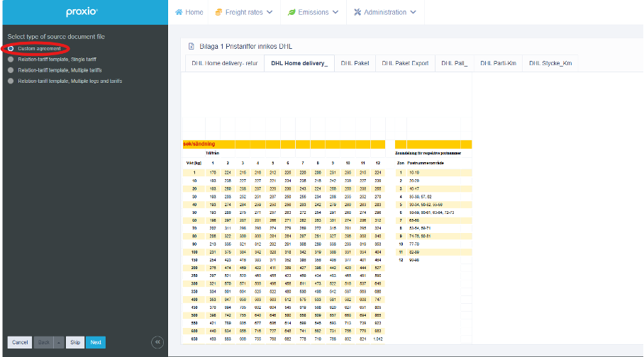Click the 82-89 postal range cell

point(414,252)
